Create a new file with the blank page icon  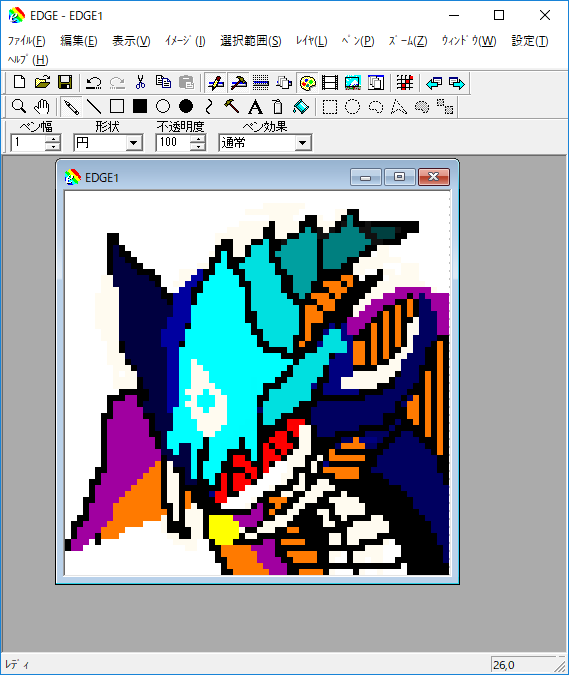click(x=19, y=82)
